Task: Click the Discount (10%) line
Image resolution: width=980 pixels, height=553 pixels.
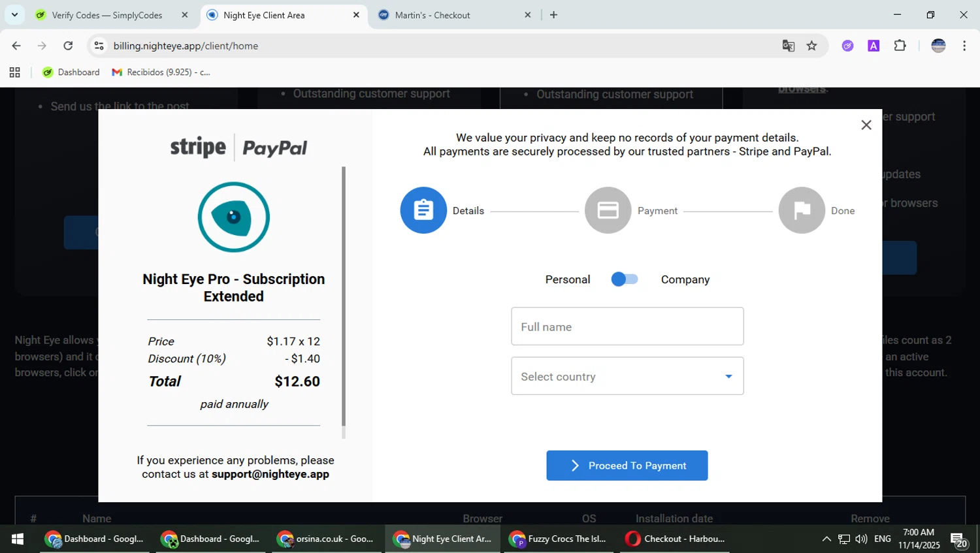Action: (234, 358)
